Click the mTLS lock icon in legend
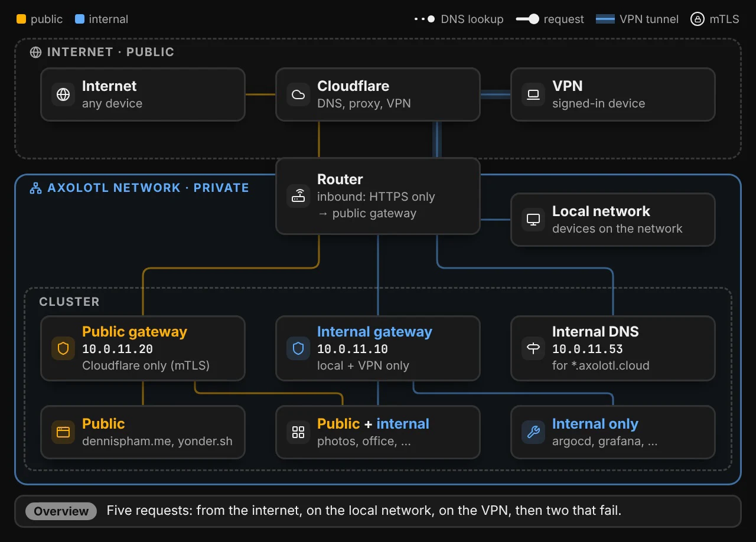The width and height of the screenshot is (756, 542). tap(698, 19)
